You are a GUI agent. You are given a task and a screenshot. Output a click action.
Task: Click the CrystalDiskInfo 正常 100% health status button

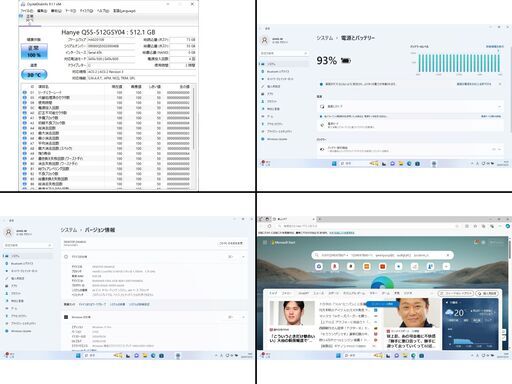[34, 51]
